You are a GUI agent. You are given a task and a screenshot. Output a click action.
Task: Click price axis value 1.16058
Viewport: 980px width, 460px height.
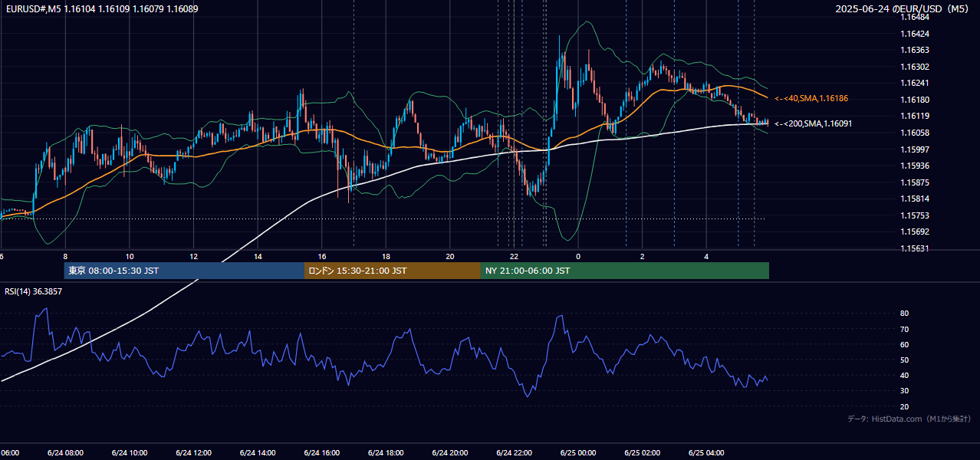tap(915, 133)
